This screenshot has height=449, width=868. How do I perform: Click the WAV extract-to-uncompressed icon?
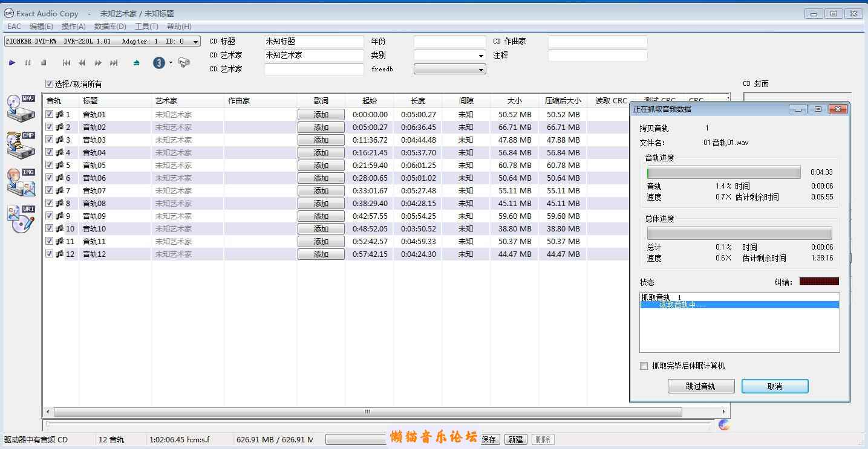(21, 108)
